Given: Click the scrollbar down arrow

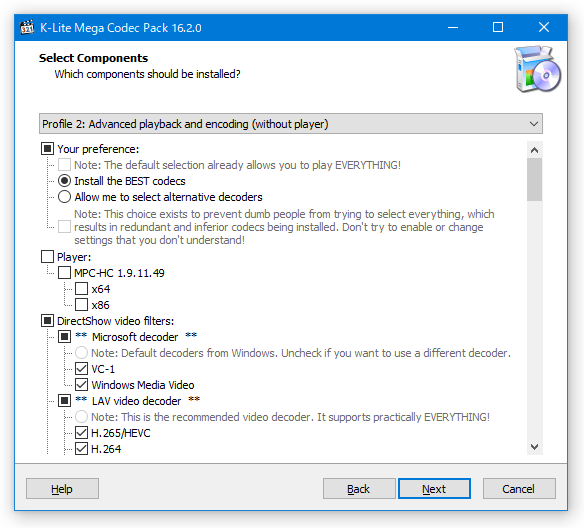Looking at the screenshot, I should pos(534,446).
